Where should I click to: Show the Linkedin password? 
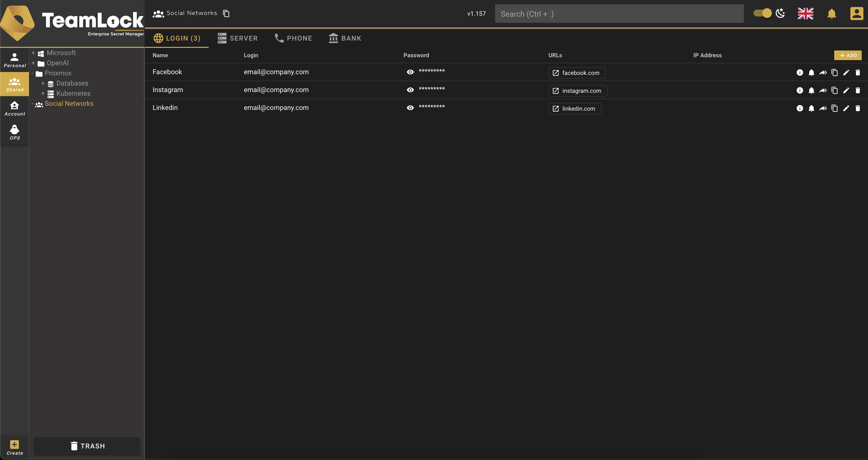(410, 108)
